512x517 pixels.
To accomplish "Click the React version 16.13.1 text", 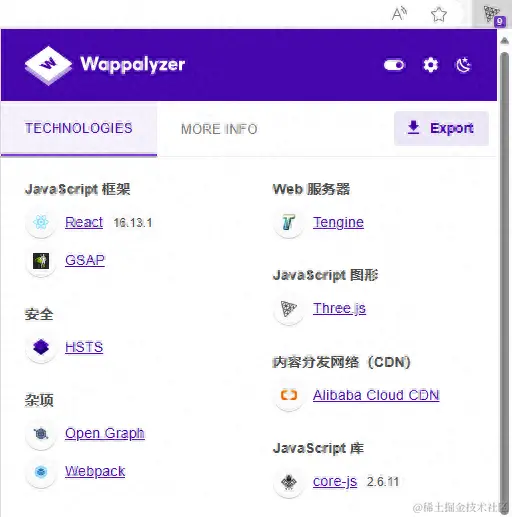I will pyautogui.click(x=133, y=223).
